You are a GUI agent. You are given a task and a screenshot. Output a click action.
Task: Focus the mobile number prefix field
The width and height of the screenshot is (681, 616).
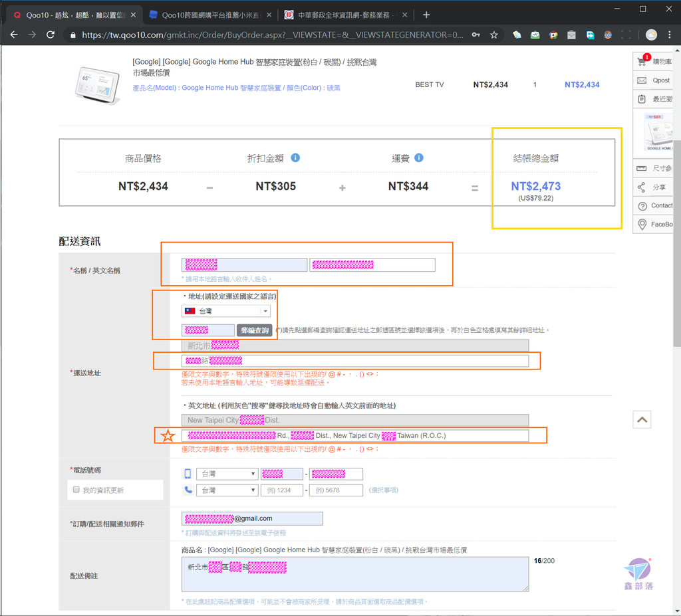pyautogui.click(x=282, y=474)
